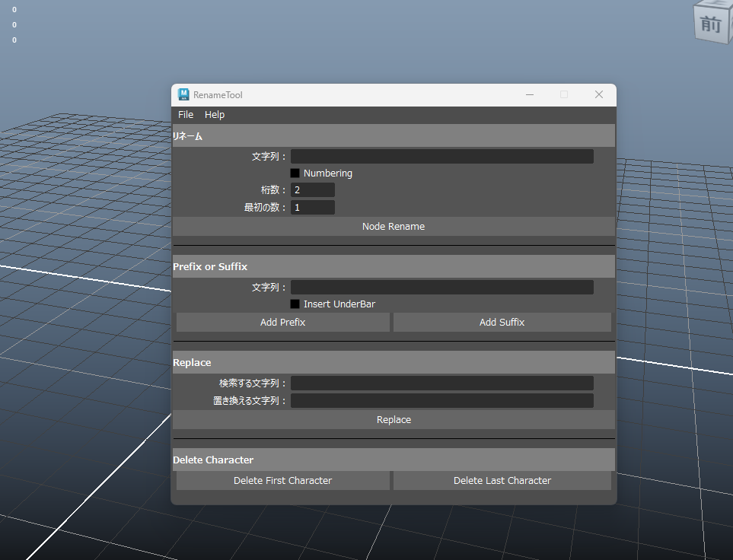Screen dimensions: 733x560
Task: Click Delete First Character button
Action: click(283, 481)
